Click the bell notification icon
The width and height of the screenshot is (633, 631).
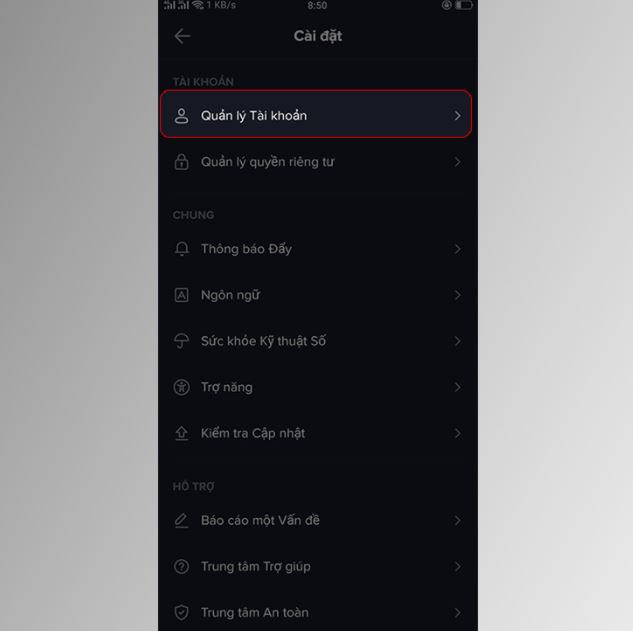pyautogui.click(x=182, y=249)
